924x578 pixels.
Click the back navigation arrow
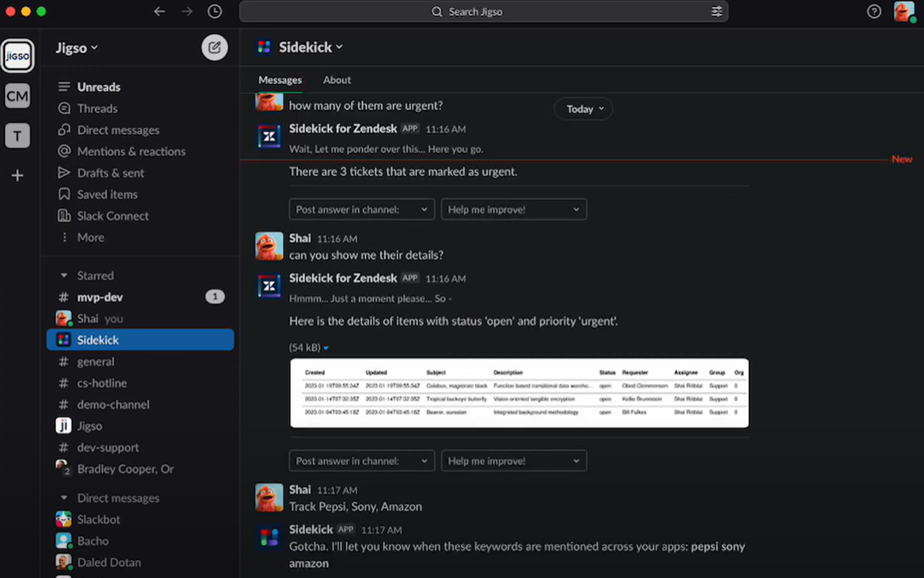click(x=160, y=11)
